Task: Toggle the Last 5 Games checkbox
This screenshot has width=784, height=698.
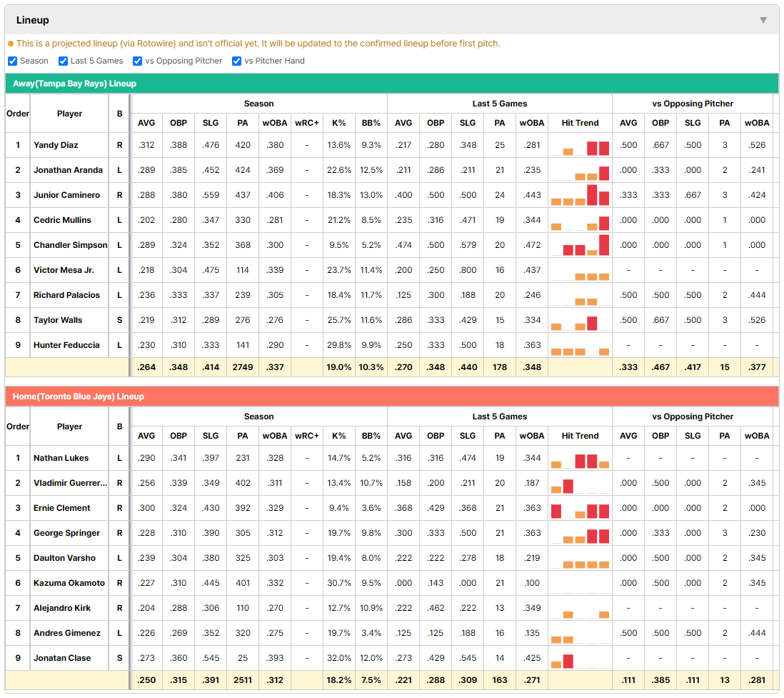Action: (63, 61)
